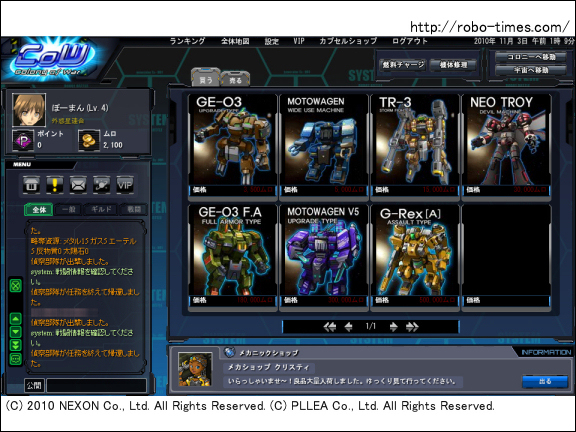Screen dimensions: 576x432
Task: Click the 1/1 page indicator
Action: pyautogui.click(x=371, y=326)
